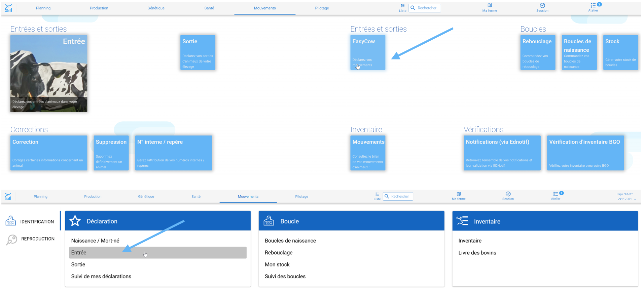
Task: Open the Suppression tile
Action: coord(111,153)
